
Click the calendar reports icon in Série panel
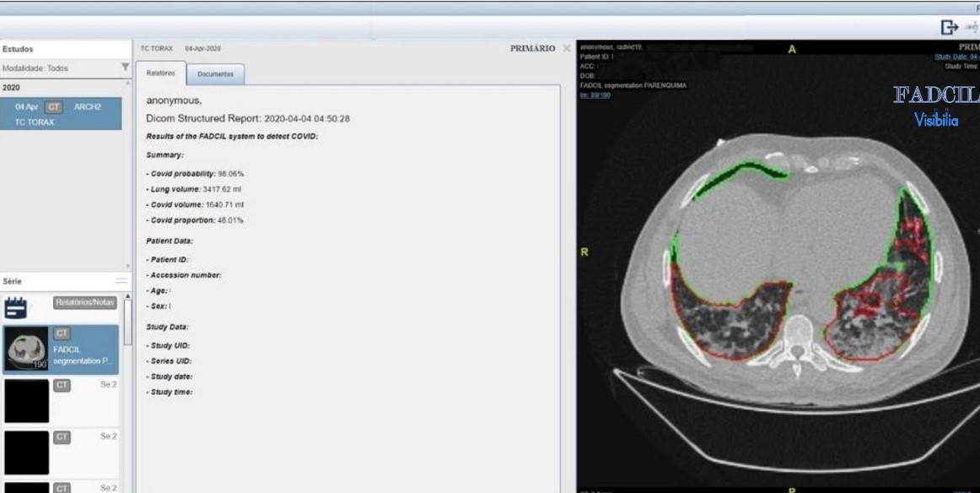pyautogui.click(x=16, y=308)
